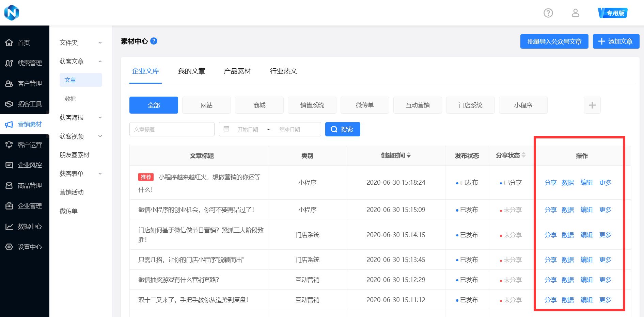The image size is (644, 317).
Task: Click the help icon beside 素材中心
Action: [x=154, y=41]
